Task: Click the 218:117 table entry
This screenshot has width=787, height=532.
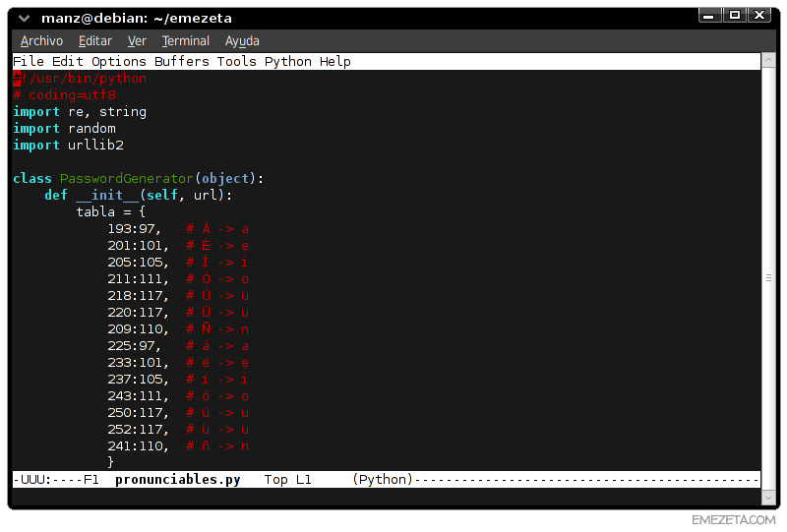Action: coord(138,296)
